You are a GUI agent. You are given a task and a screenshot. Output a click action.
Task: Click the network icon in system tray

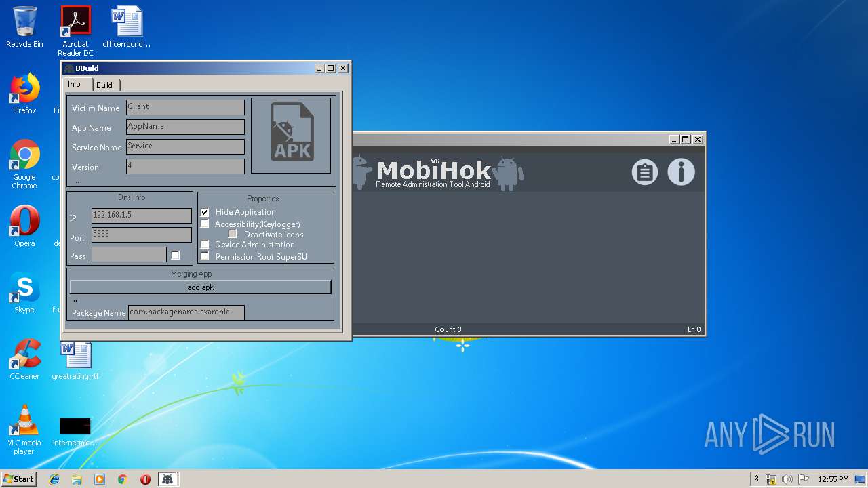pyautogui.click(x=771, y=479)
